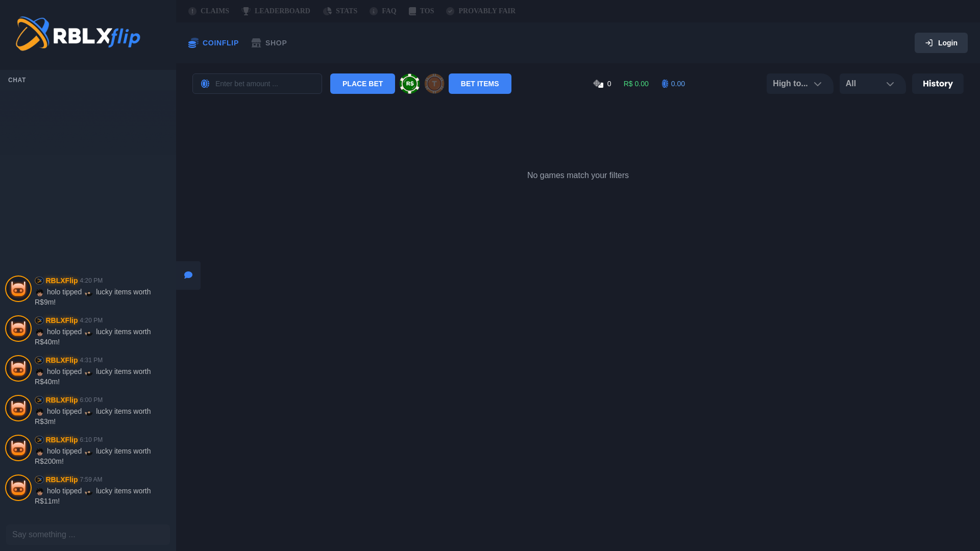Select the bronze T coin side
This screenshot has width=980, height=551.
coord(434,84)
